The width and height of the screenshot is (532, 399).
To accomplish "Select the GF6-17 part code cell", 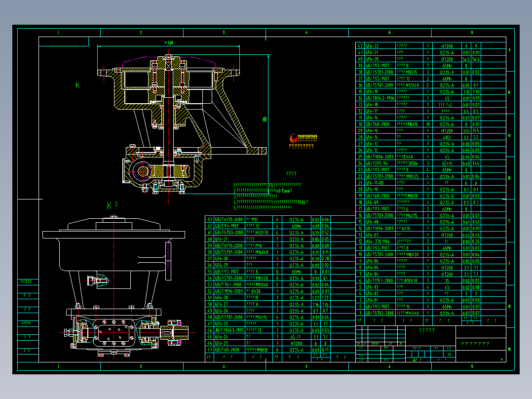I will (x=380, y=111).
